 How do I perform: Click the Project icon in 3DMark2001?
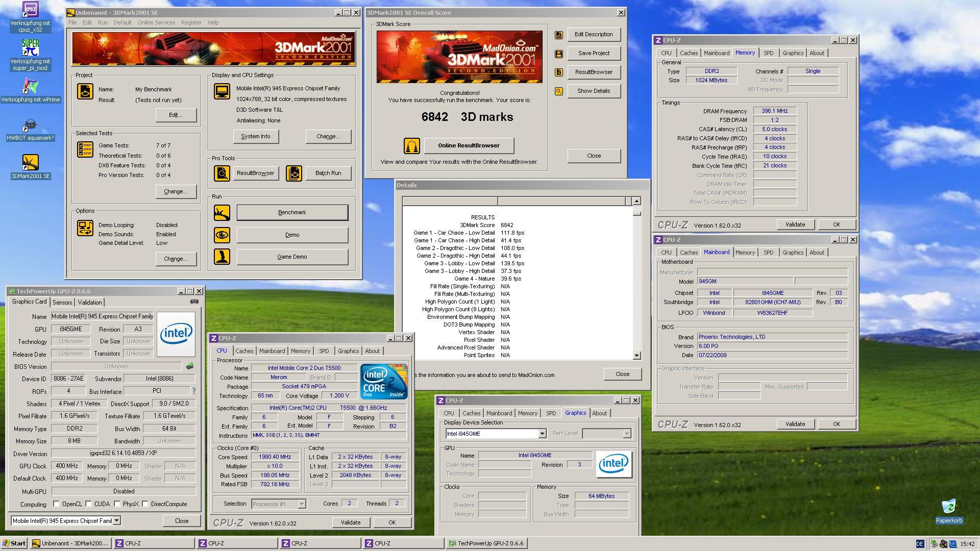(x=85, y=91)
